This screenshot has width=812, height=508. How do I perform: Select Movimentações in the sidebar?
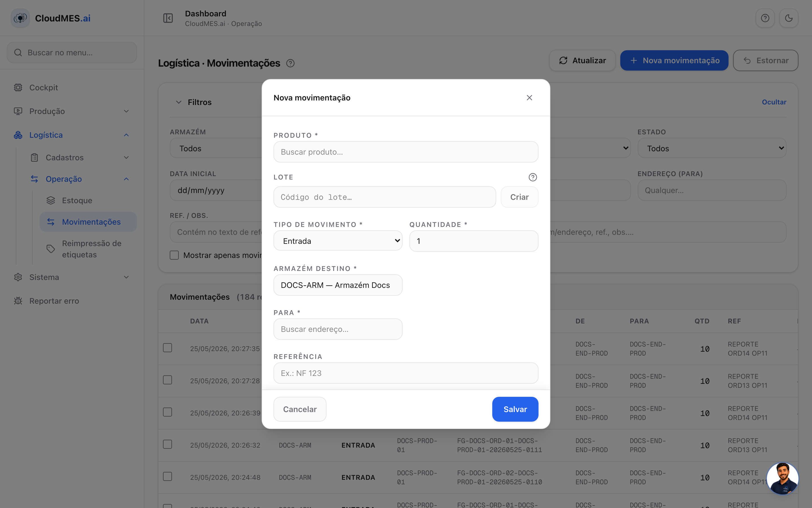88,222
